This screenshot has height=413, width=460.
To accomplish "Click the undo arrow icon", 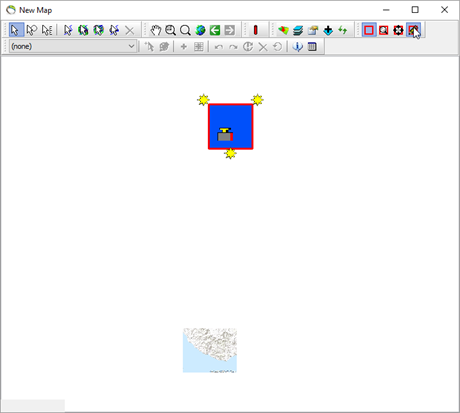I will 219,47.
